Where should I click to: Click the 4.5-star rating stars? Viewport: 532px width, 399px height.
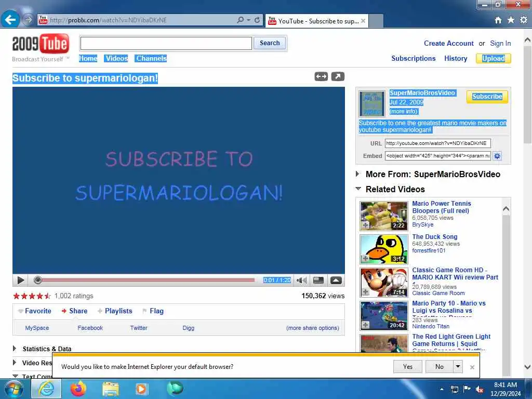coord(32,296)
